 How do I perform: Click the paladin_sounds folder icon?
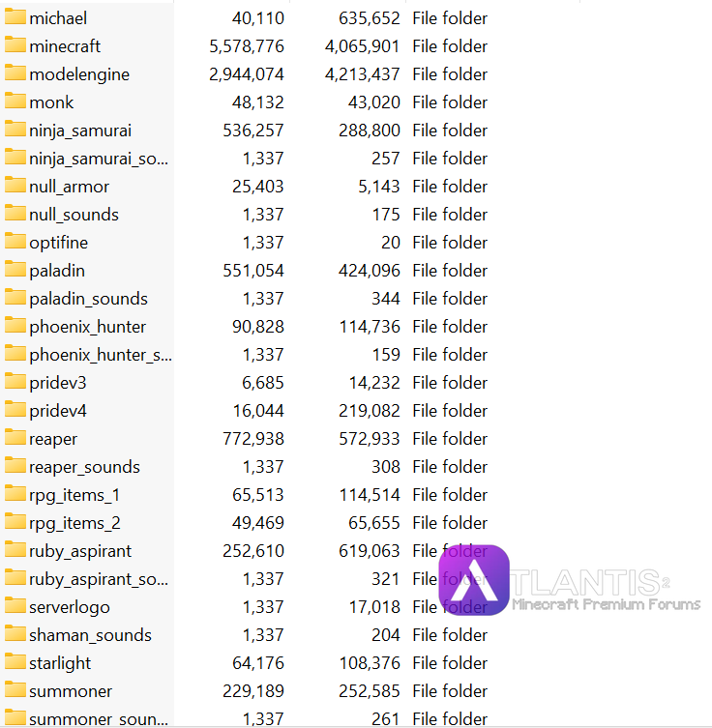[x=15, y=297]
